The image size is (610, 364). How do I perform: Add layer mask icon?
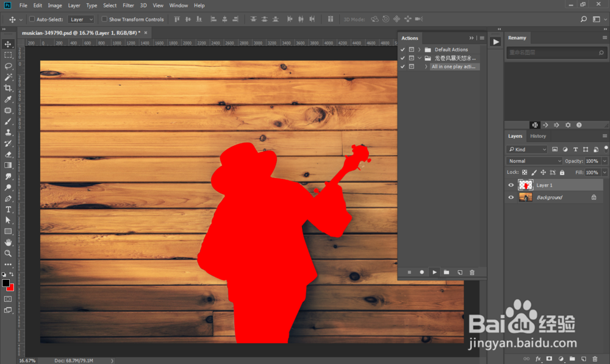coord(550,359)
